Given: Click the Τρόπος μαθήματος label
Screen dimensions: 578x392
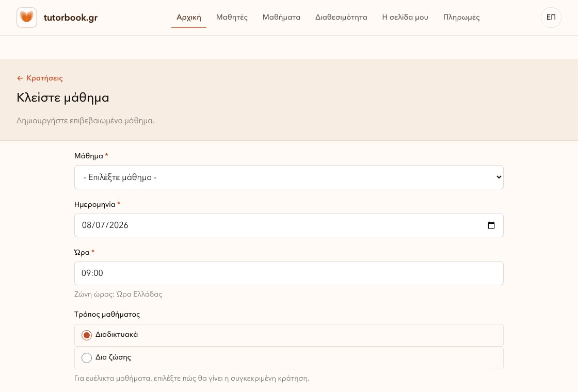Looking at the screenshot, I should (x=107, y=314).
